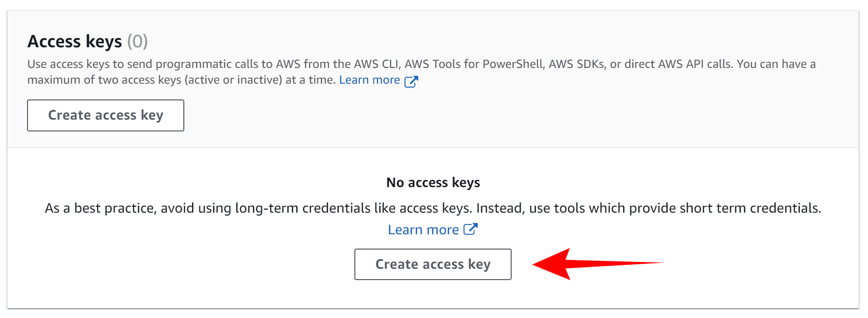
Task: Click the "No access keys" empty-state title
Action: click(433, 183)
